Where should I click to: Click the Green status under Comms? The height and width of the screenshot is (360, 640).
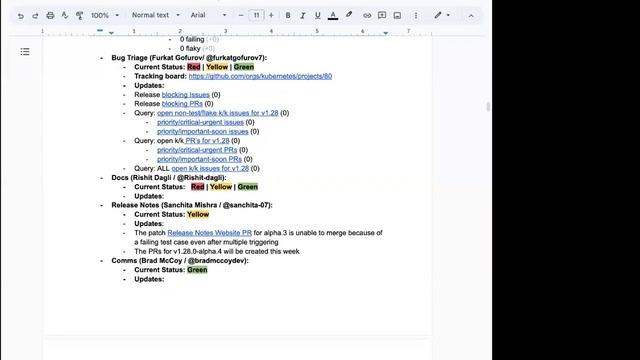tap(197, 270)
